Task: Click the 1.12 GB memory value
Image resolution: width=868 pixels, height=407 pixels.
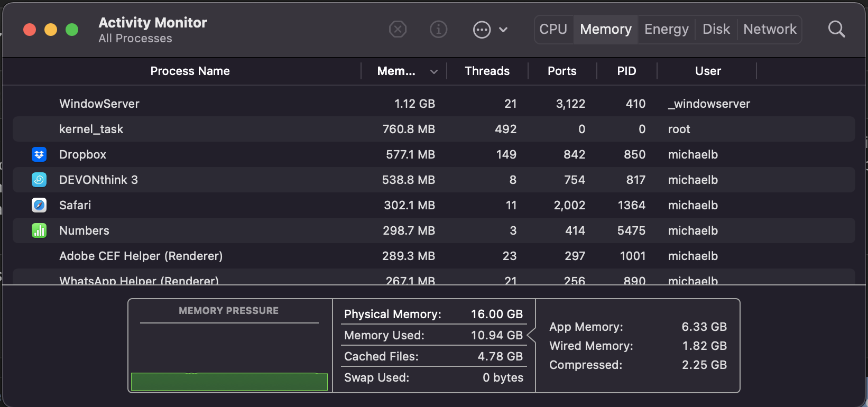Action: [414, 104]
